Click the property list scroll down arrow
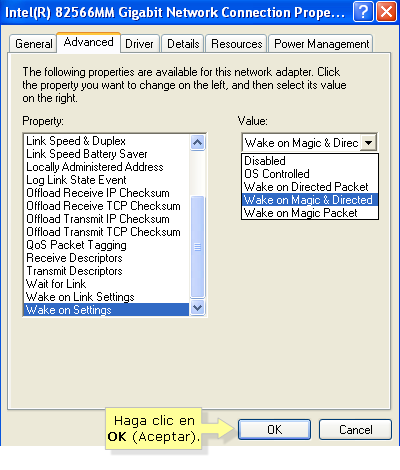The height and width of the screenshot is (470, 400). (x=197, y=307)
